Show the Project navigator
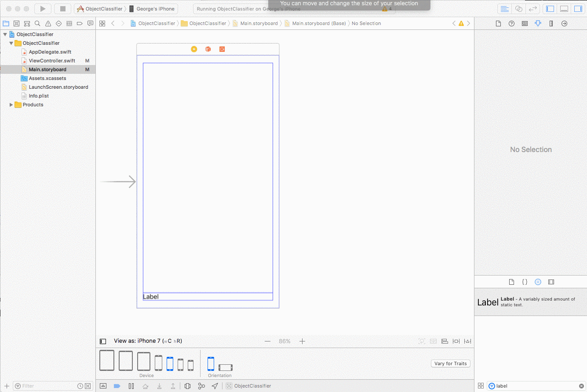587x392 pixels. 6,23
